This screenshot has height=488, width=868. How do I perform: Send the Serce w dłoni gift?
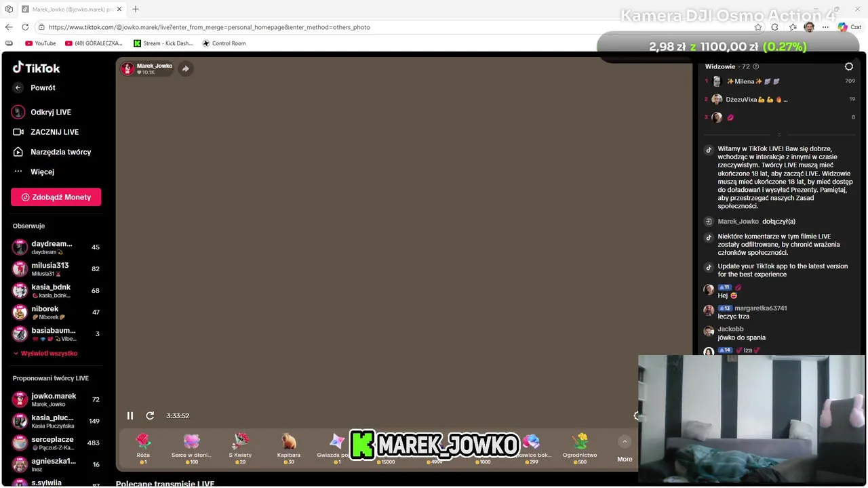coord(191,449)
